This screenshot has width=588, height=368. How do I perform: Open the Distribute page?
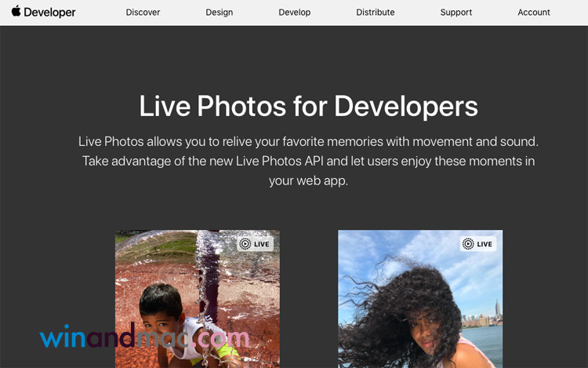[x=375, y=13]
